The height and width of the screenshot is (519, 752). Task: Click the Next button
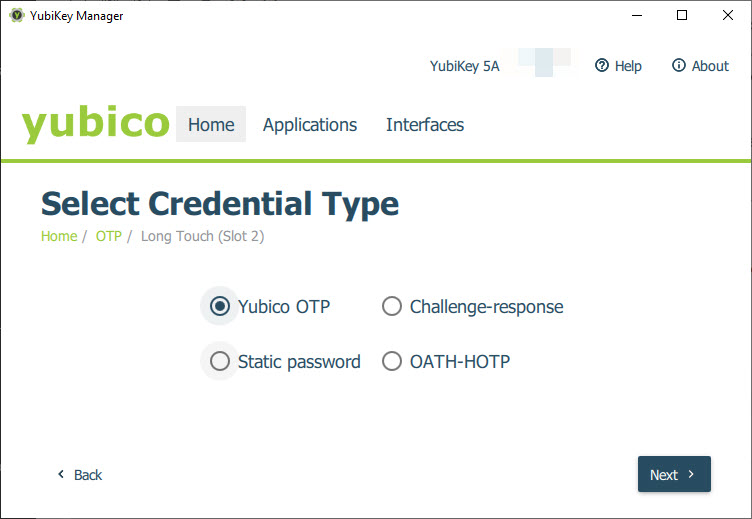[x=674, y=474]
